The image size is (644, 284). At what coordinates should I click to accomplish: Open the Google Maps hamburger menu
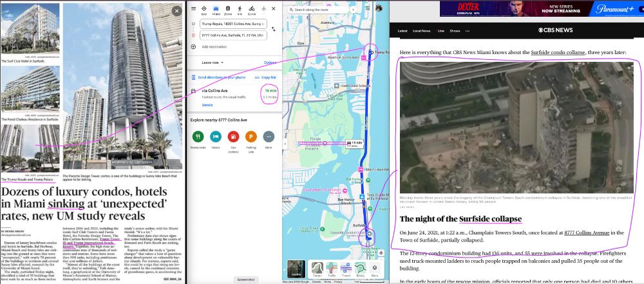tap(193, 8)
